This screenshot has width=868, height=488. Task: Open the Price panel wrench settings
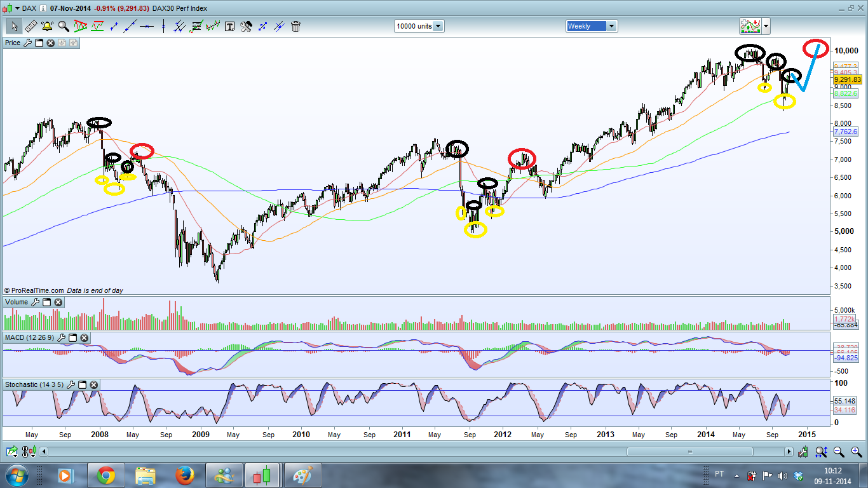[x=27, y=43]
